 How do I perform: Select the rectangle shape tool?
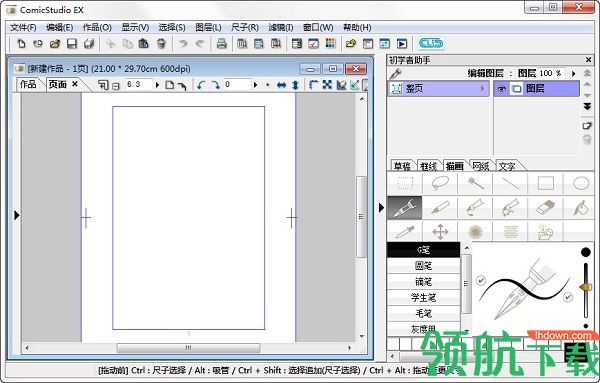pyautogui.click(x=546, y=183)
